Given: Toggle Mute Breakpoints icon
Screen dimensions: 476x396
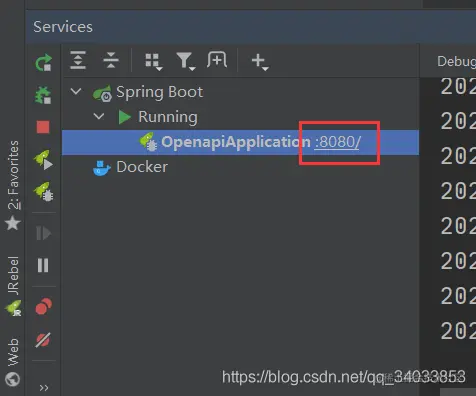Looking at the screenshot, I should click(x=43, y=340).
